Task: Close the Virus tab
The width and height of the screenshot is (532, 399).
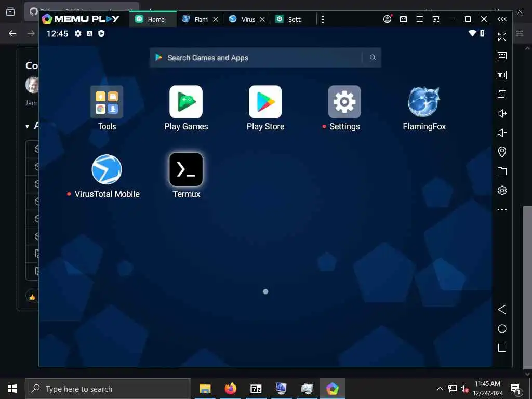Action: [x=262, y=19]
